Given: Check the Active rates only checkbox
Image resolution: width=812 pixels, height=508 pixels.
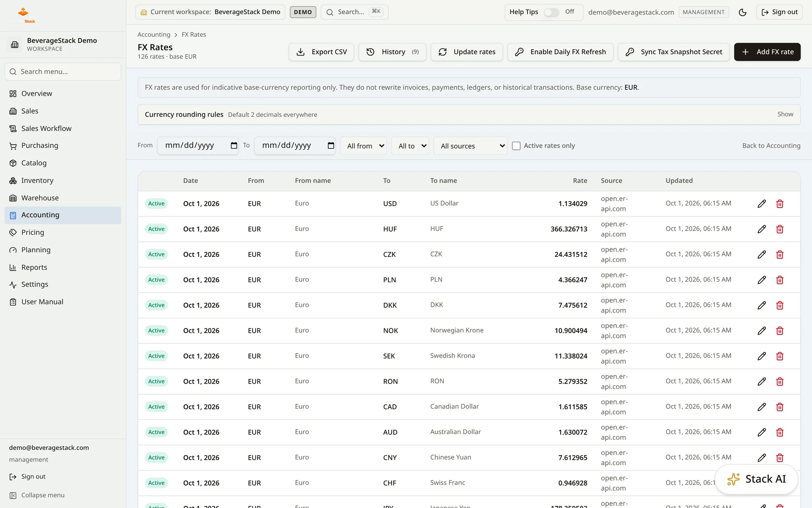Looking at the screenshot, I should [x=516, y=146].
